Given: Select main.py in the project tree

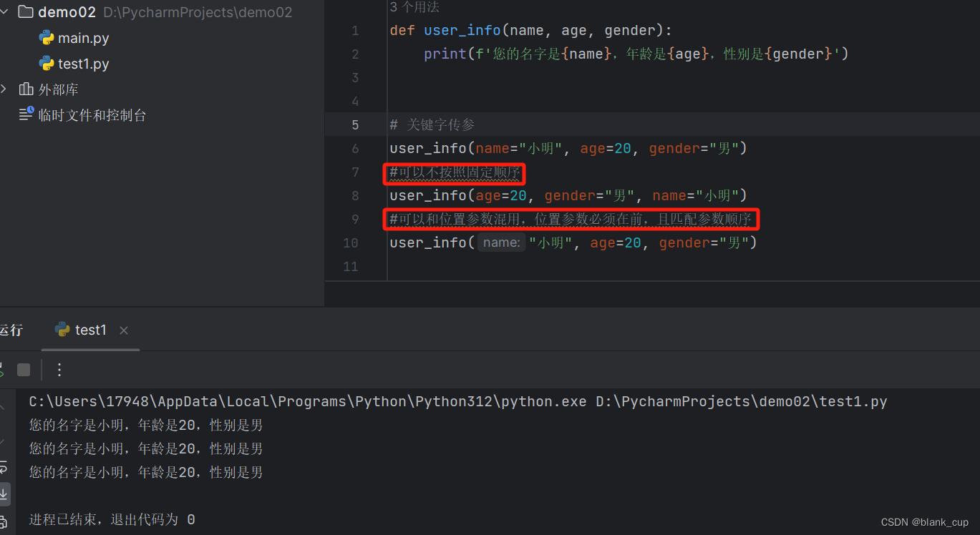Looking at the screenshot, I should pyautogui.click(x=84, y=38).
